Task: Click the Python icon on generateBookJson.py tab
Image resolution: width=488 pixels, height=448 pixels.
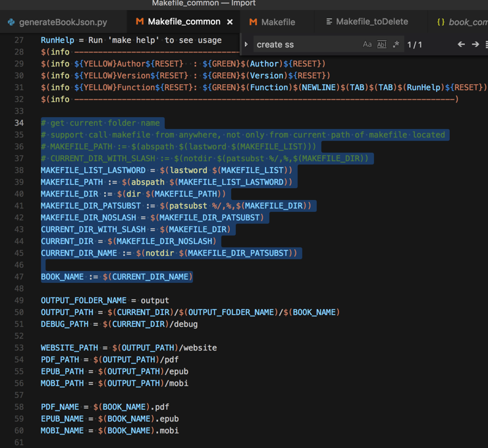Action: point(11,22)
